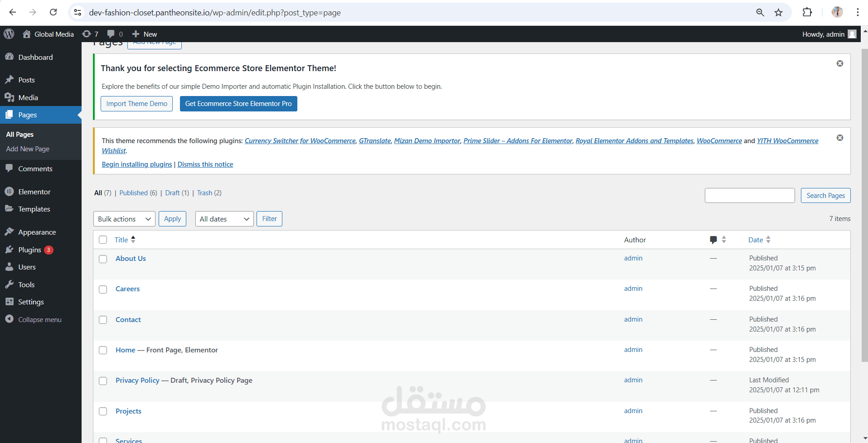
Task: Click the Tools wrench icon
Action: click(9, 284)
